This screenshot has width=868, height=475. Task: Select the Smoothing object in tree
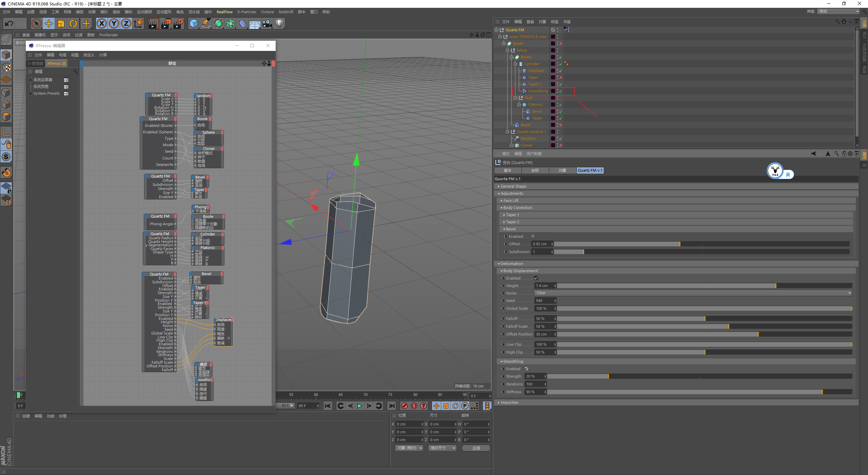(x=538, y=91)
